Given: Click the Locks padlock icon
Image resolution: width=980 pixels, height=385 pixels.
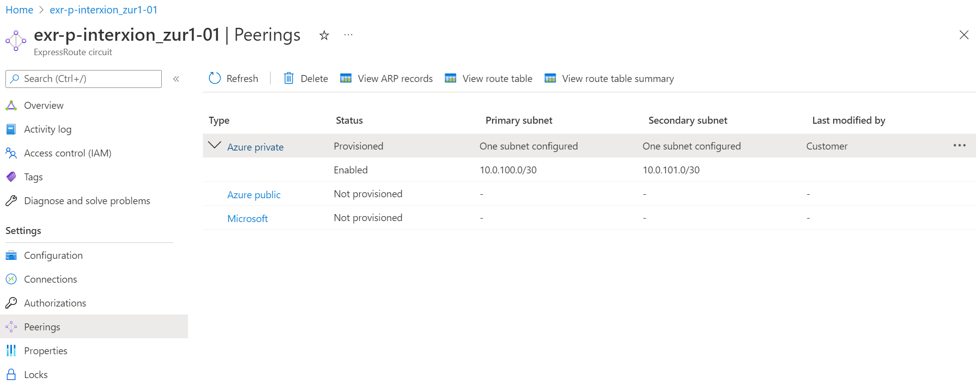Looking at the screenshot, I should click(11, 375).
